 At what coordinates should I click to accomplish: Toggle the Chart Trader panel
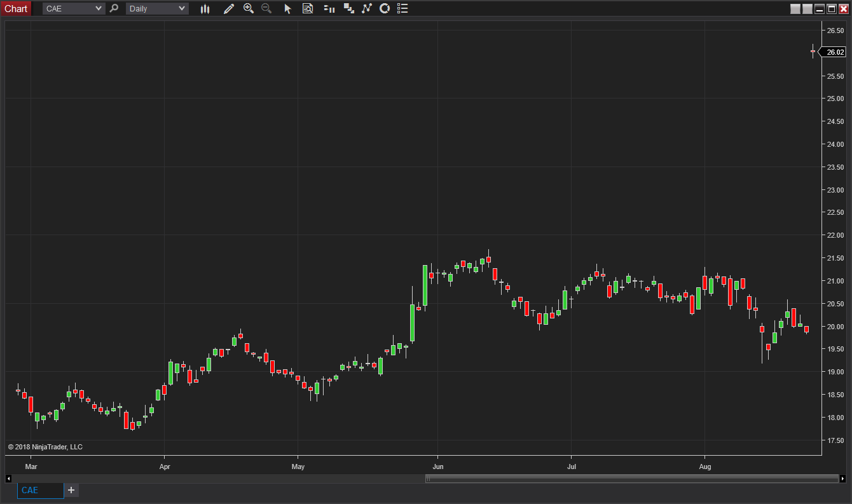tap(329, 9)
